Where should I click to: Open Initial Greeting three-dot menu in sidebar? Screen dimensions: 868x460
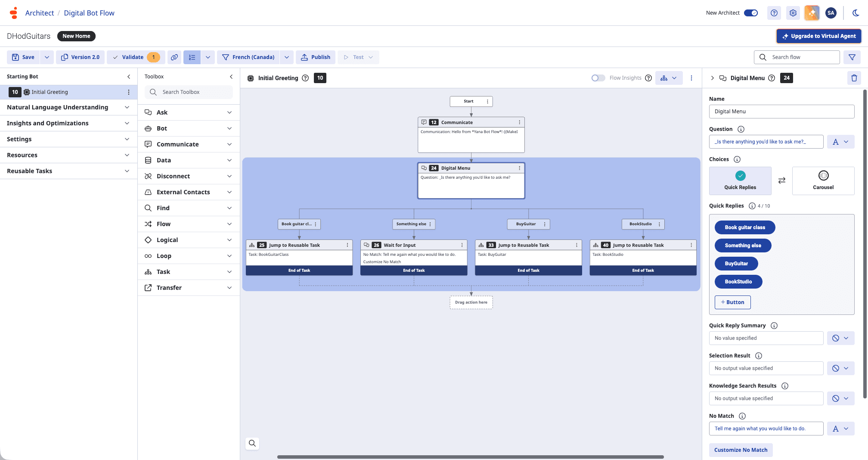(128, 92)
